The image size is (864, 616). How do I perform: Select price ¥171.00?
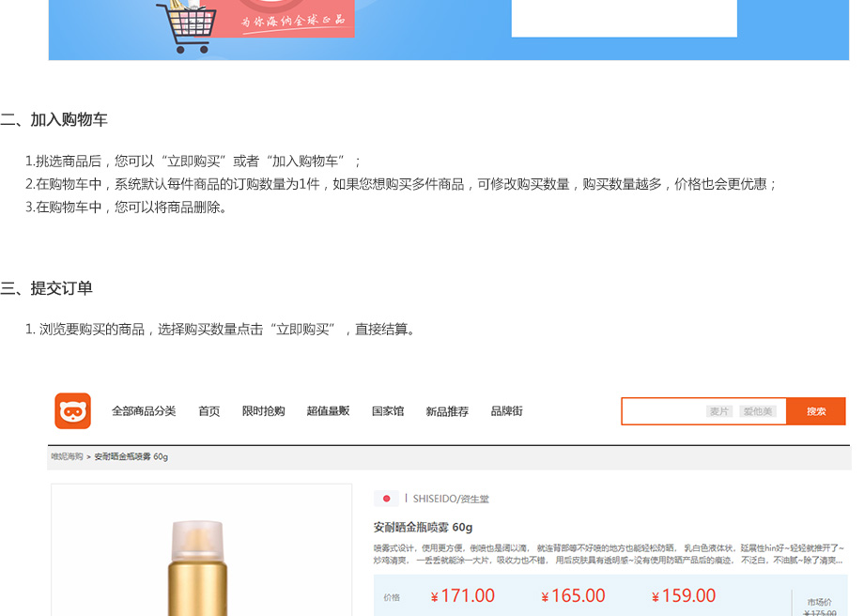[x=463, y=596]
